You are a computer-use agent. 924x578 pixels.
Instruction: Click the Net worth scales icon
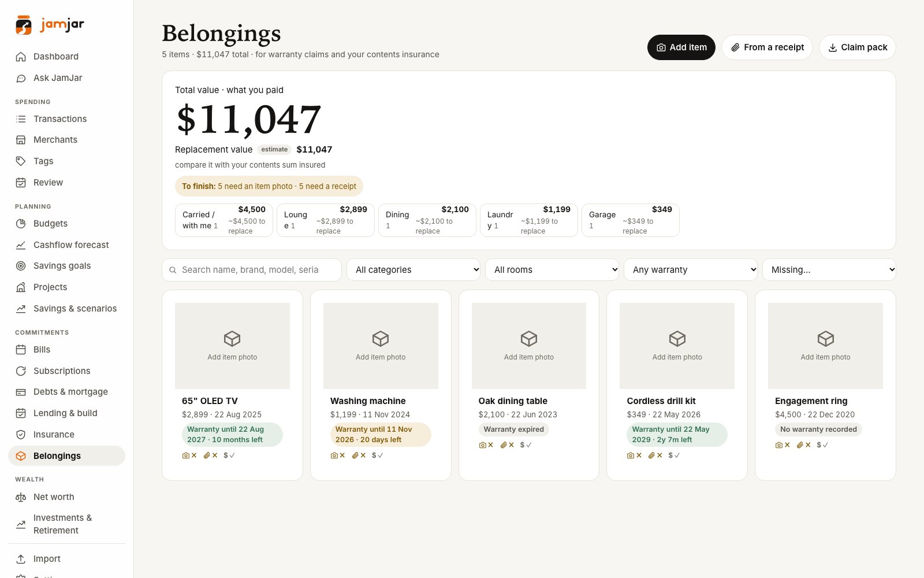coord(21,497)
